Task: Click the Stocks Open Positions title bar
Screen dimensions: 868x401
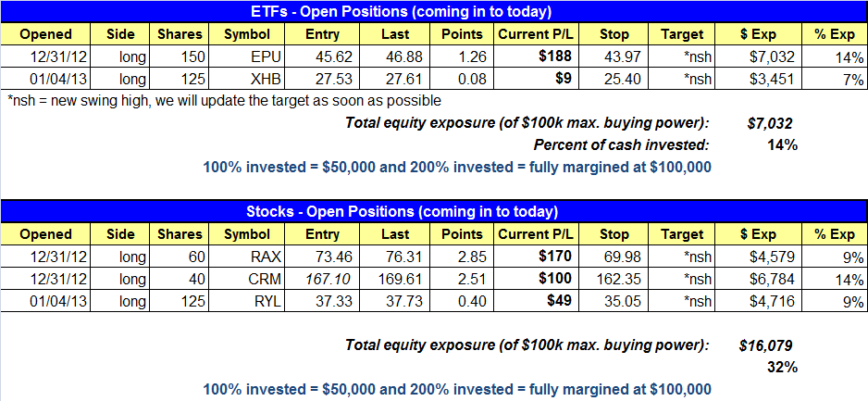Action: (x=434, y=211)
